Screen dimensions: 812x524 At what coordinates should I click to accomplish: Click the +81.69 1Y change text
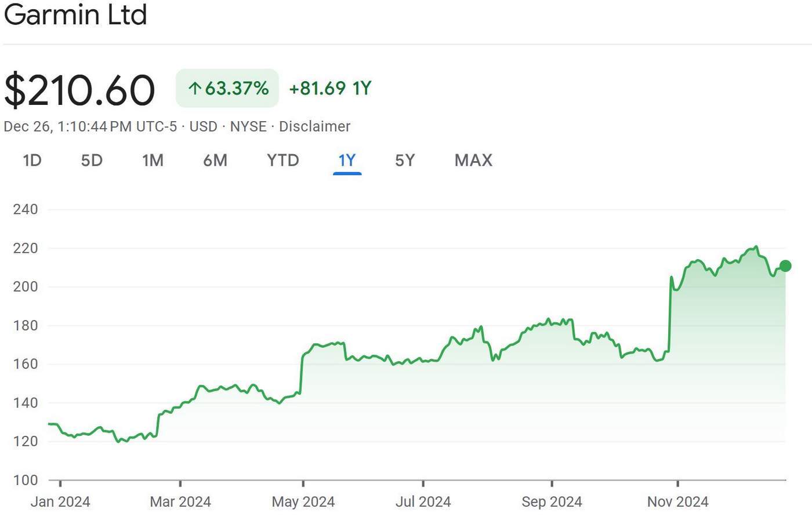pyautogui.click(x=330, y=88)
